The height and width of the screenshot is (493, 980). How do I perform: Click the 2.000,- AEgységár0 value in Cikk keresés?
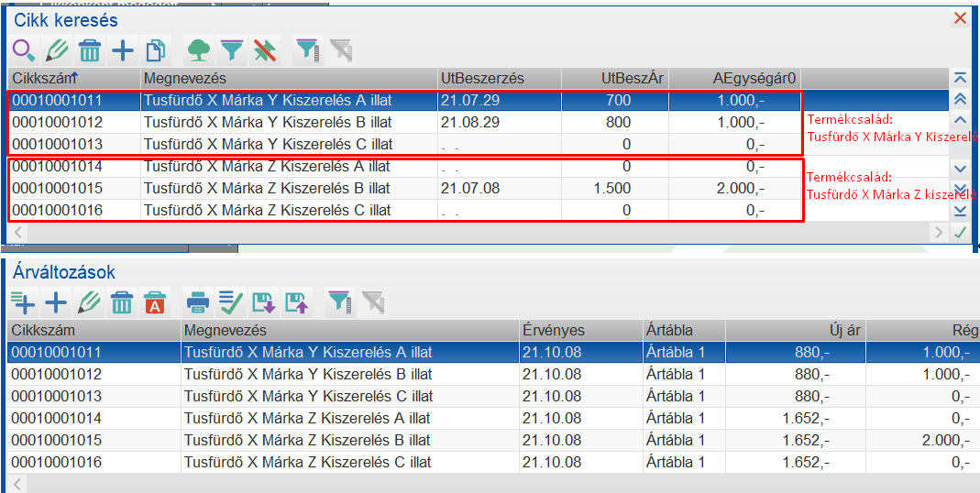coord(741,188)
